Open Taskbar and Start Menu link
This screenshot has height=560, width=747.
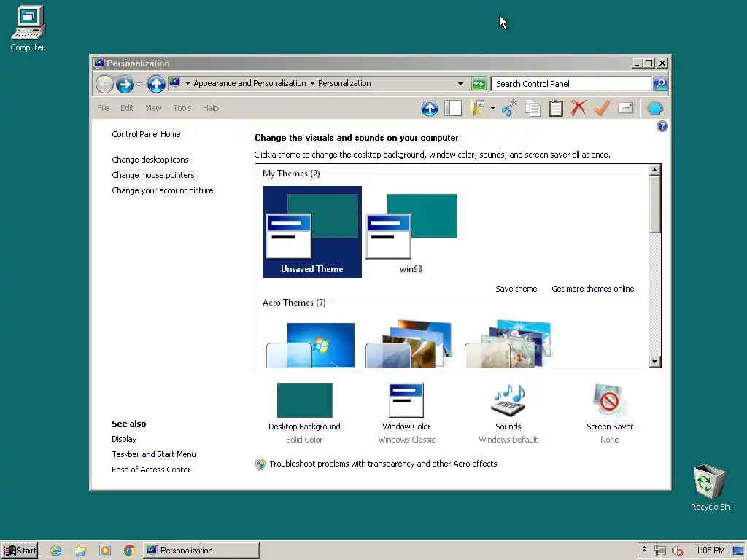tap(153, 454)
